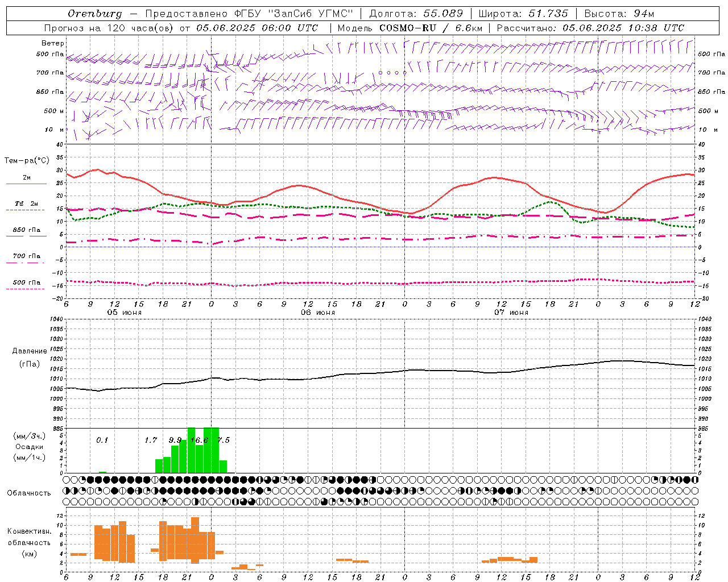Viewport: 728px width, 582px height.
Task: Select the left 700 гПа wind level label
Action: click(50, 73)
